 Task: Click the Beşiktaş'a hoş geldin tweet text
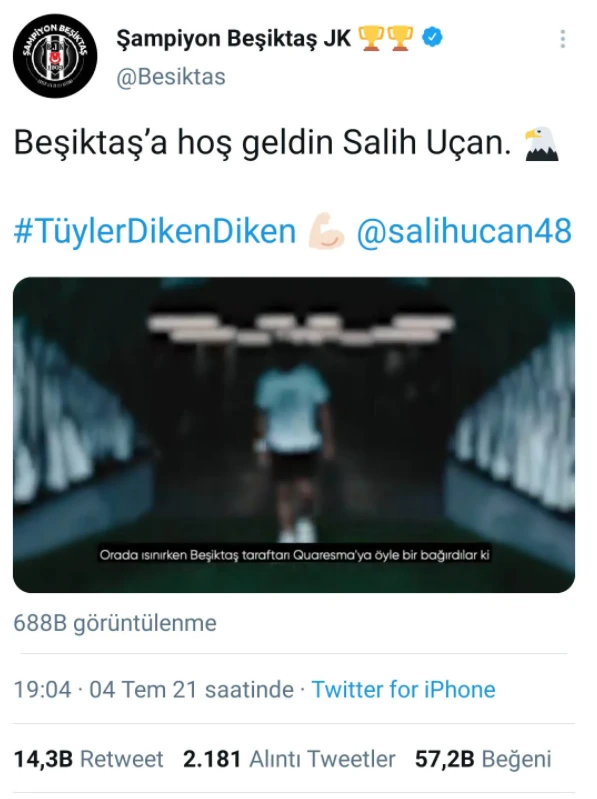(x=262, y=143)
